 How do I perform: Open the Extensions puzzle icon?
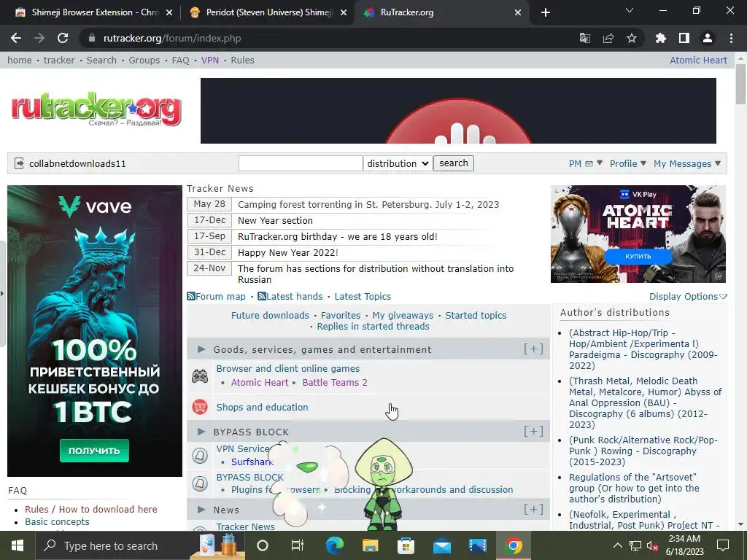pyautogui.click(x=661, y=38)
